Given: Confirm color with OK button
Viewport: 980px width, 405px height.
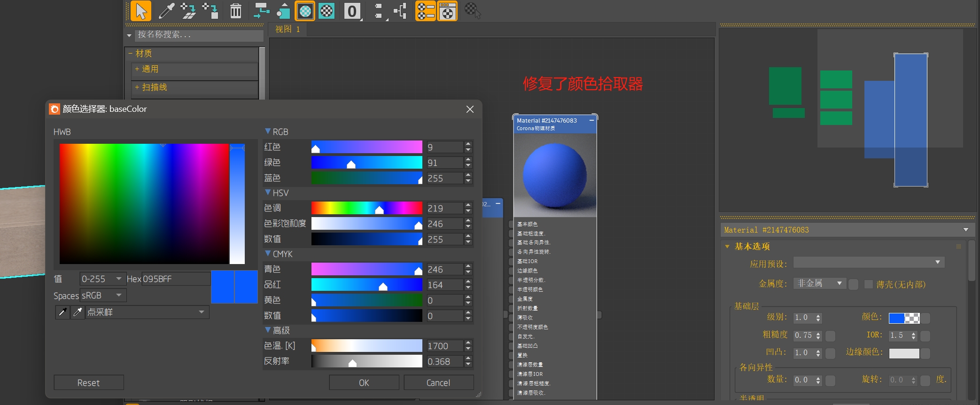Looking at the screenshot, I should [x=364, y=382].
